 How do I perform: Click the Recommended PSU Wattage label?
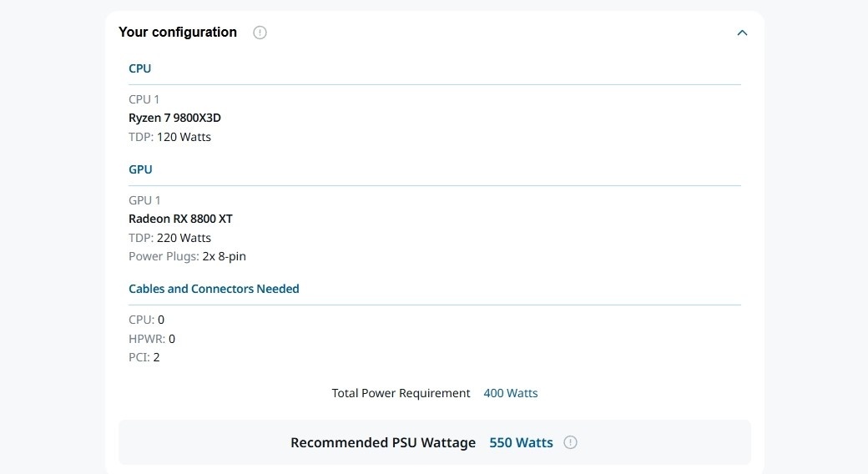(382, 442)
